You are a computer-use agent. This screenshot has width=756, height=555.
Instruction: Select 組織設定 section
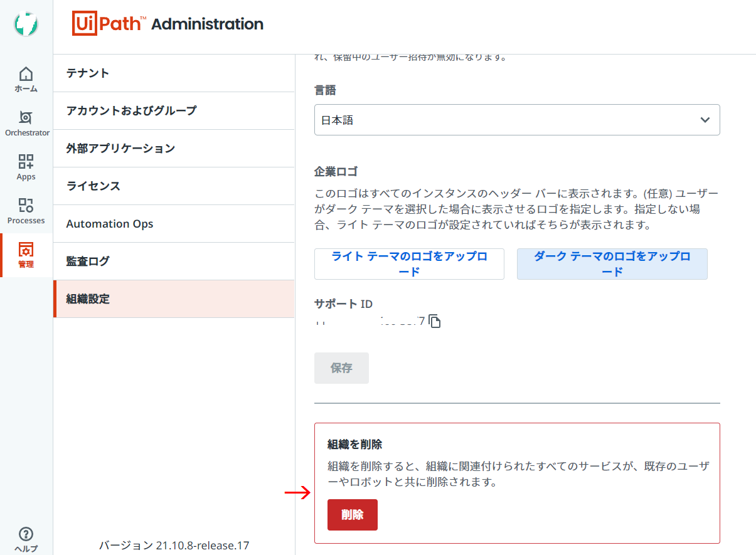[x=174, y=299]
